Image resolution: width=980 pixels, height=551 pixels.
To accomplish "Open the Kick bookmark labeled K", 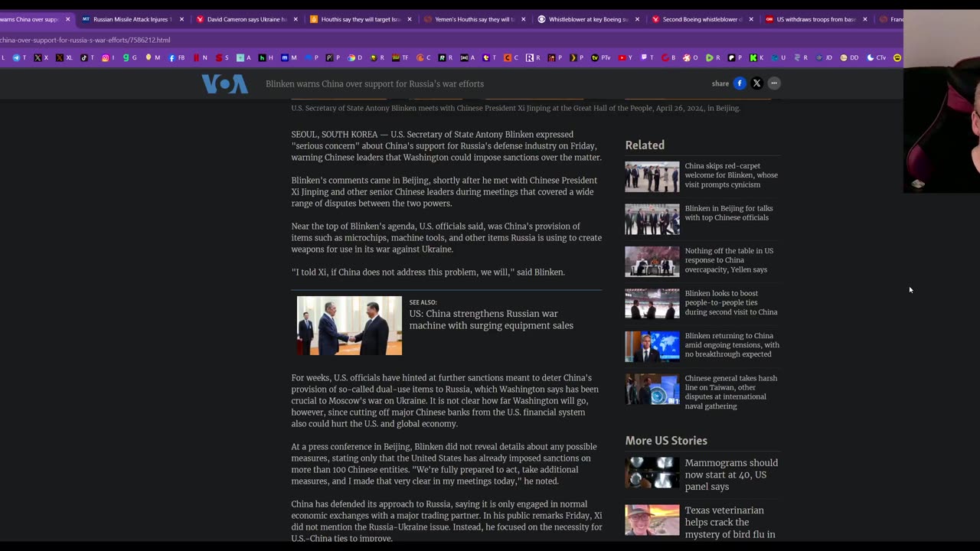I will pyautogui.click(x=756, y=57).
